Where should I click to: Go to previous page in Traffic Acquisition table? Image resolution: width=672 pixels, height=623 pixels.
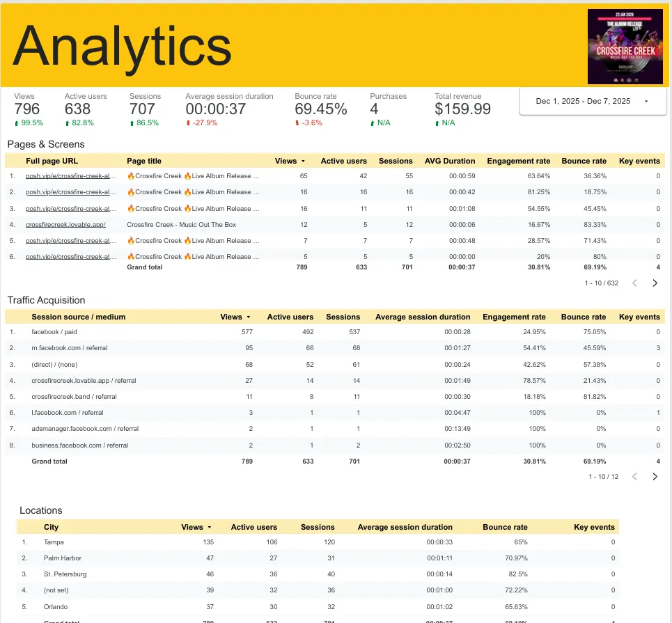[x=634, y=476]
